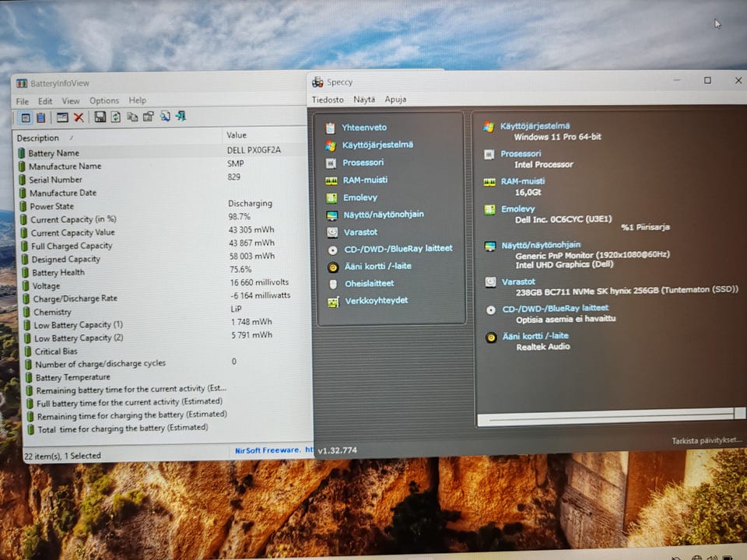Select Emolevy in Speccy sidebar
747x560 pixels.
coord(360,197)
